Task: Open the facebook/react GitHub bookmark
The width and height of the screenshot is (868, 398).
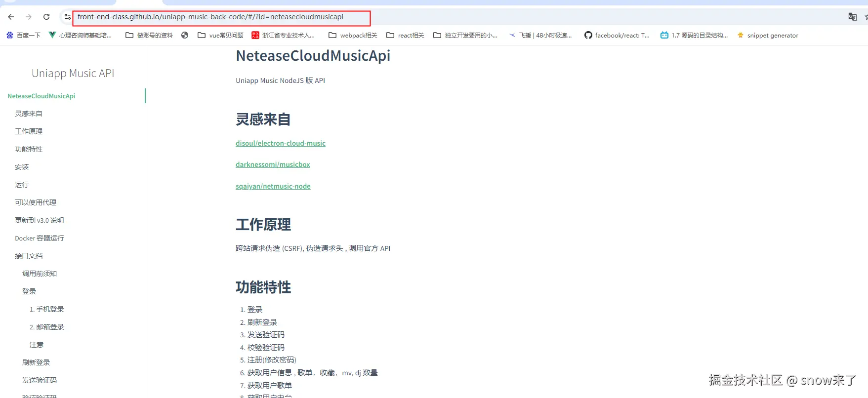Action: [617, 35]
